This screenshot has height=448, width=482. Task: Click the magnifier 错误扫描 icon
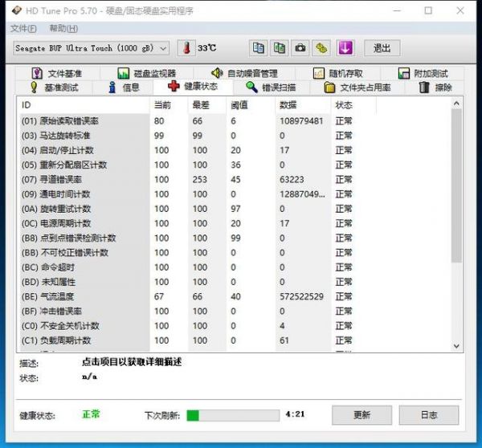pyautogui.click(x=251, y=88)
